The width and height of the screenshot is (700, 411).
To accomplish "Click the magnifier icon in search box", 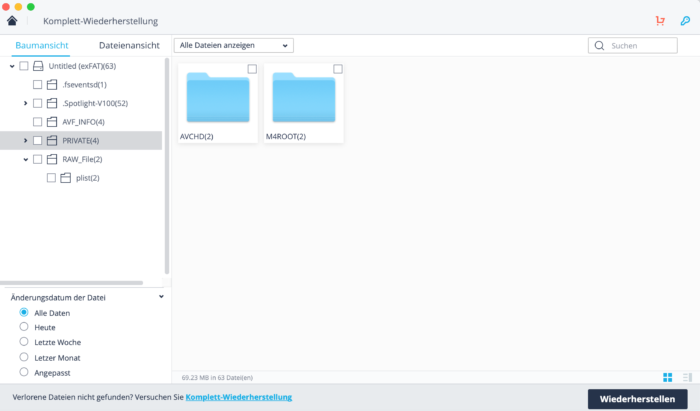I will point(599,46).
